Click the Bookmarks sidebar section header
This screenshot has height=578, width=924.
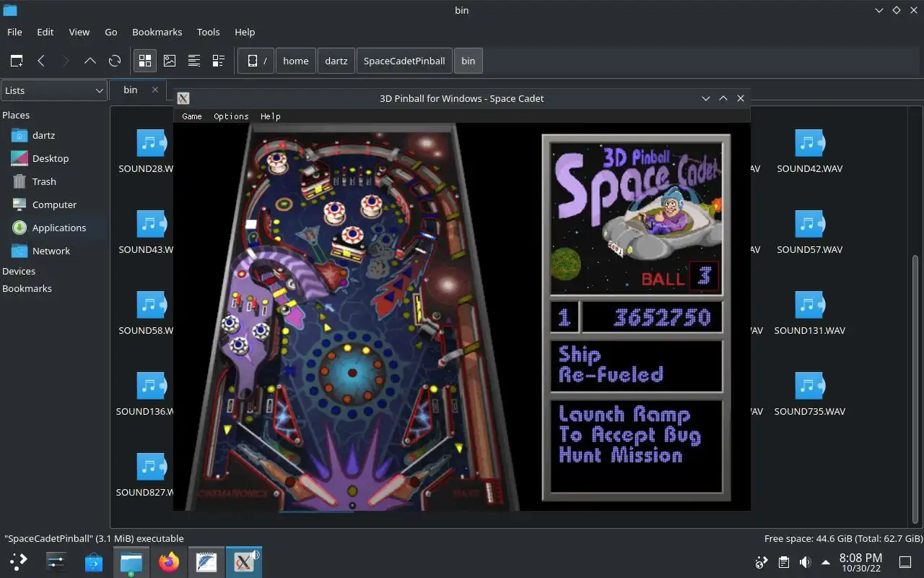(x=27, y=288)
